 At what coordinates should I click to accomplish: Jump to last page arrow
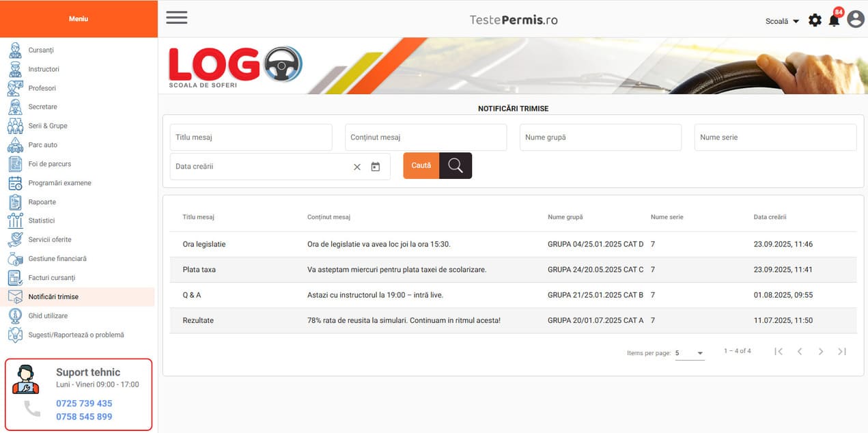pyautogui.click(x=841, y=351)
